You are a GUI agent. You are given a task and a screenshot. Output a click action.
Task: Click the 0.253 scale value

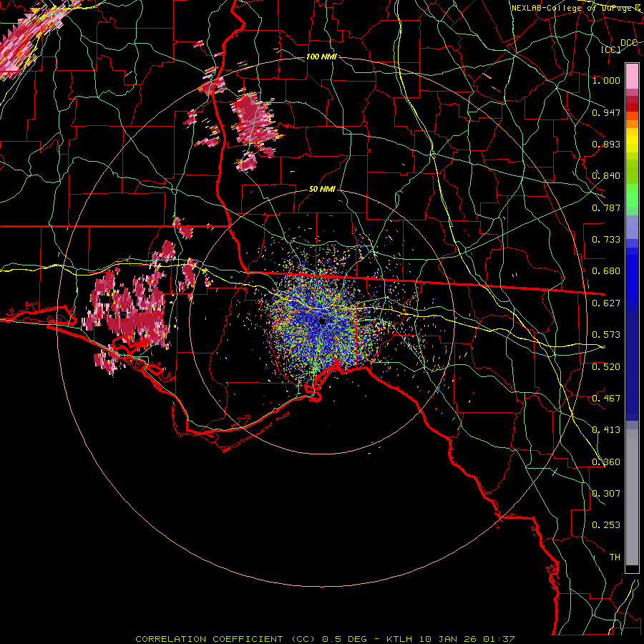(606, 525)
